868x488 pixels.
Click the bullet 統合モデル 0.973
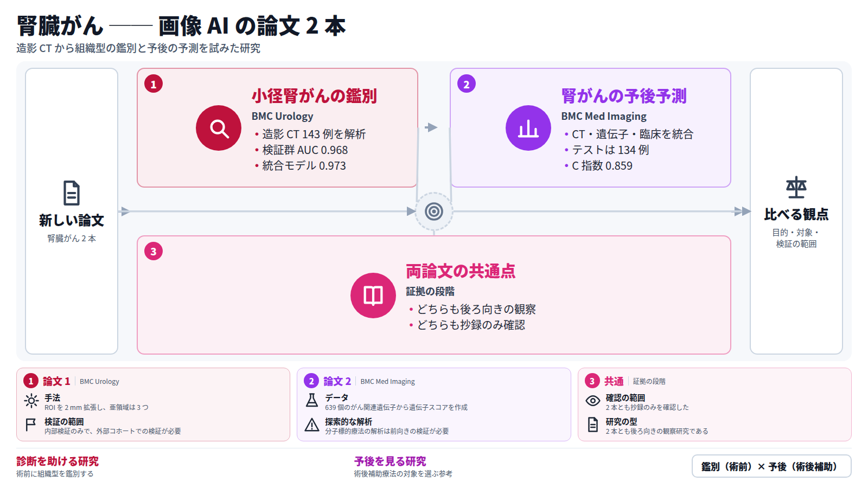pyautogui.click(x=301, y=166)
